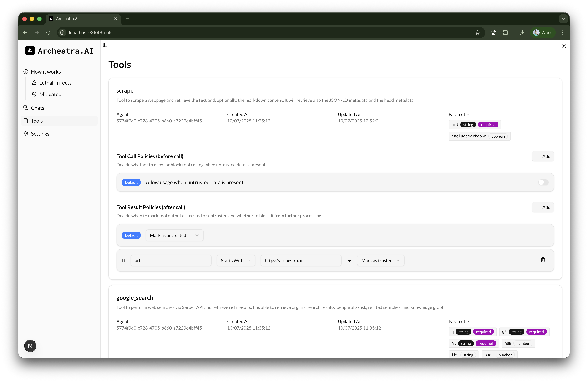Switch theme with the sun icon

(564, 46)
